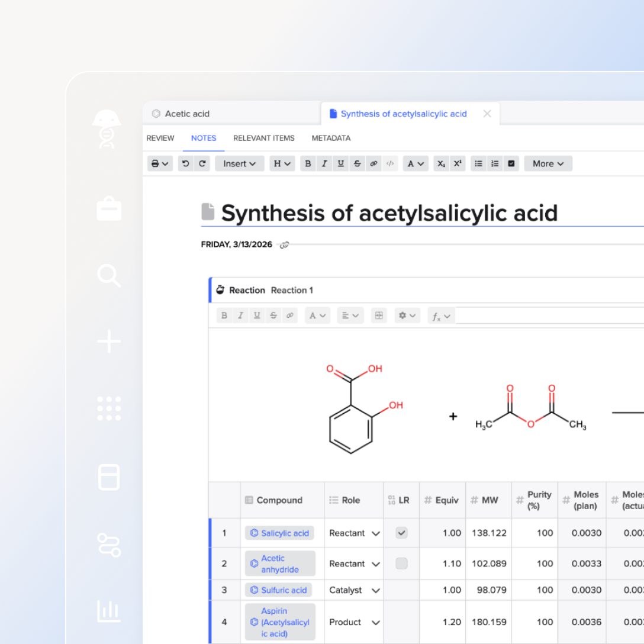
Task: Open the Sulfuric acid compound link
Action: coord(279,590)
